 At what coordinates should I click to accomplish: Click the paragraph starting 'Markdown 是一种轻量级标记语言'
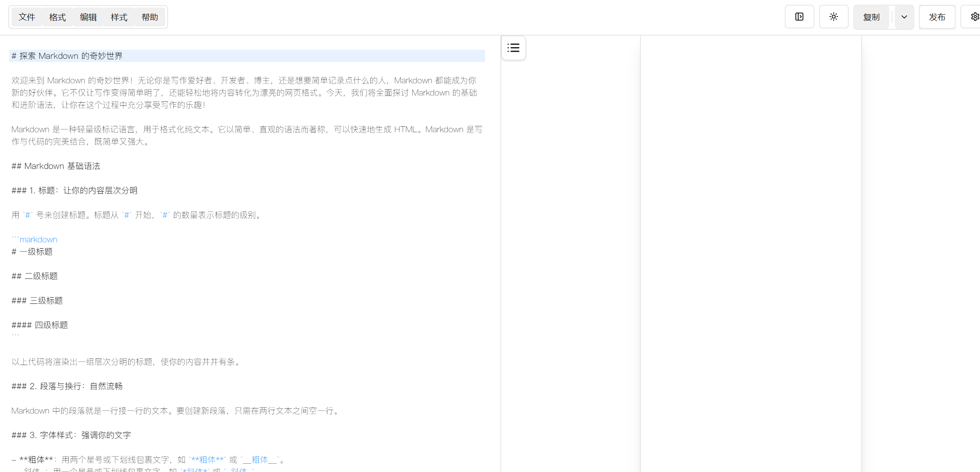247,135
